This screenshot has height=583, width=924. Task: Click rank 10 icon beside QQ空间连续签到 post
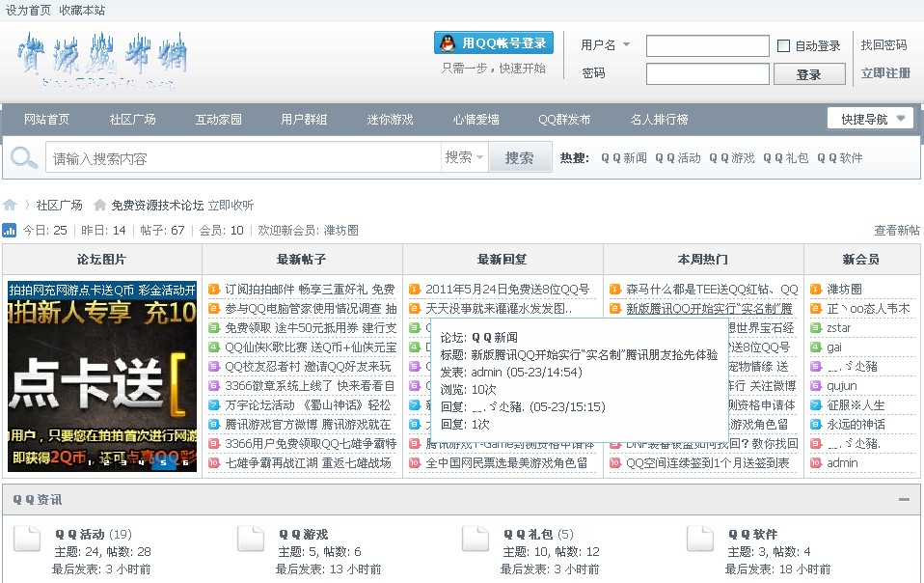(x=615, y=462)
